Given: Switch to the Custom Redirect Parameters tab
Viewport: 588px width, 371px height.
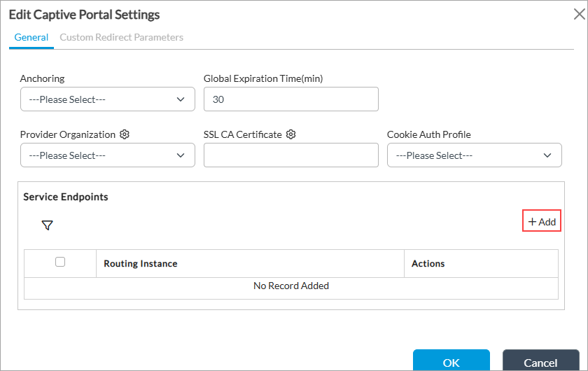Looking at the screenshot, I should (x=122, y=38).
